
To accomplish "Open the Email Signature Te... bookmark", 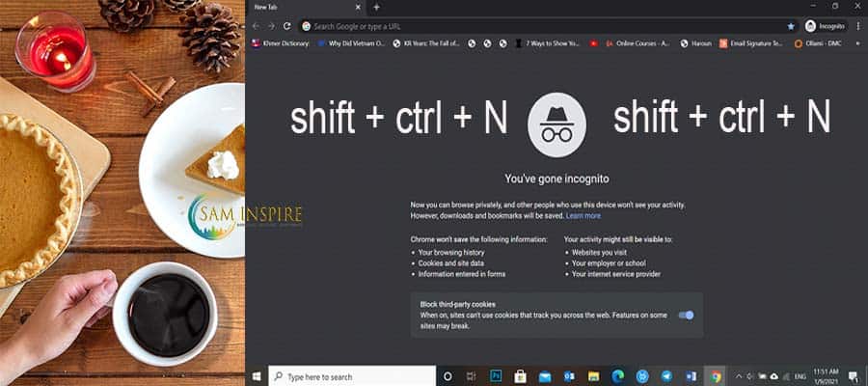I will 751,43.
